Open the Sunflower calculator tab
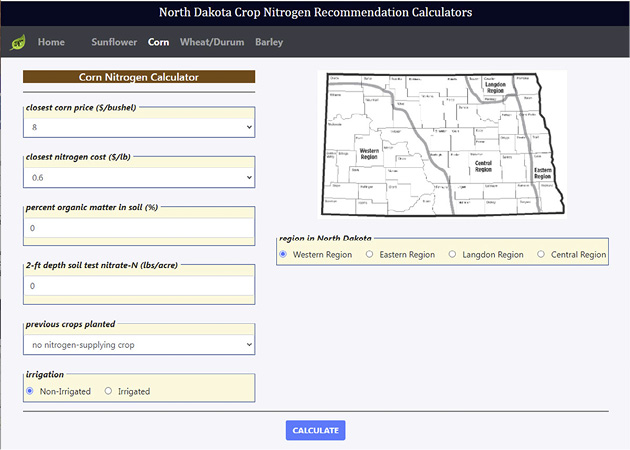Image resolution: width=630 pixels, height=450 pixels. click(113, 43)
